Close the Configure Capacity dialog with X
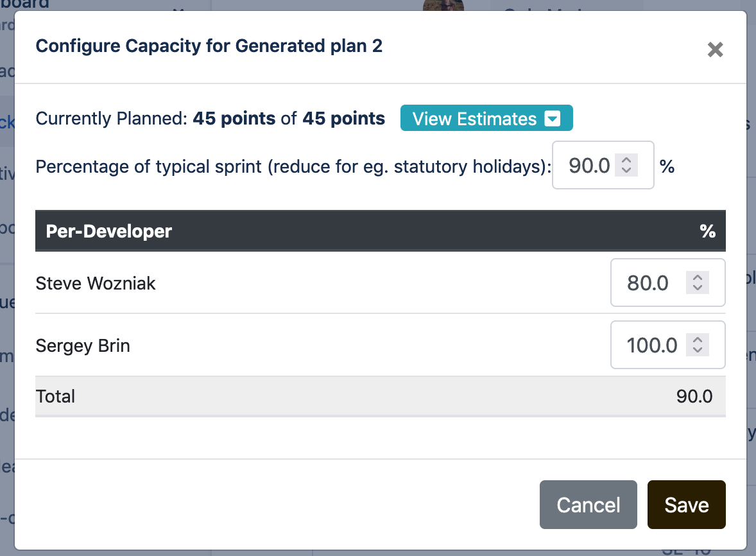756x556 pixels. [x=715, y=49]
